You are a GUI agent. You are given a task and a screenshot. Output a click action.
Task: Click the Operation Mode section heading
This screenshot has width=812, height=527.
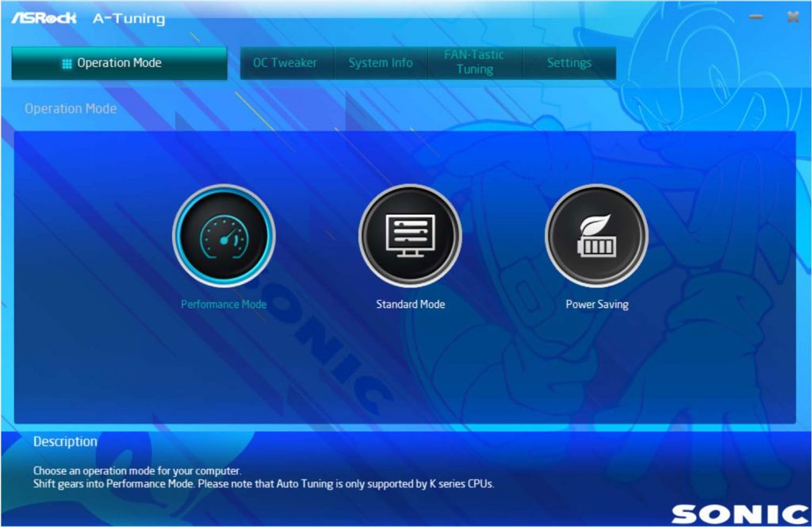(x=71, y=109)
